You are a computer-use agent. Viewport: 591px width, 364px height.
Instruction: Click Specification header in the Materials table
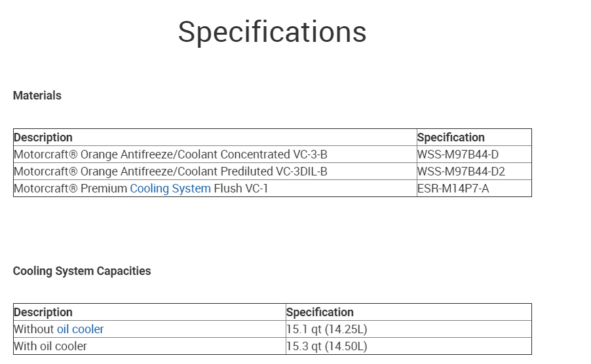[451, 137]
